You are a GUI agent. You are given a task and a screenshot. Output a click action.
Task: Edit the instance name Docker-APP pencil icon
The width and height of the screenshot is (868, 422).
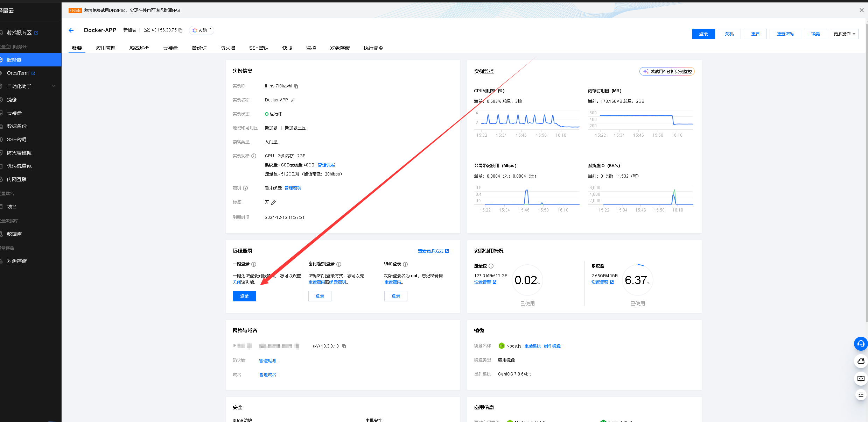coord(293,100)
